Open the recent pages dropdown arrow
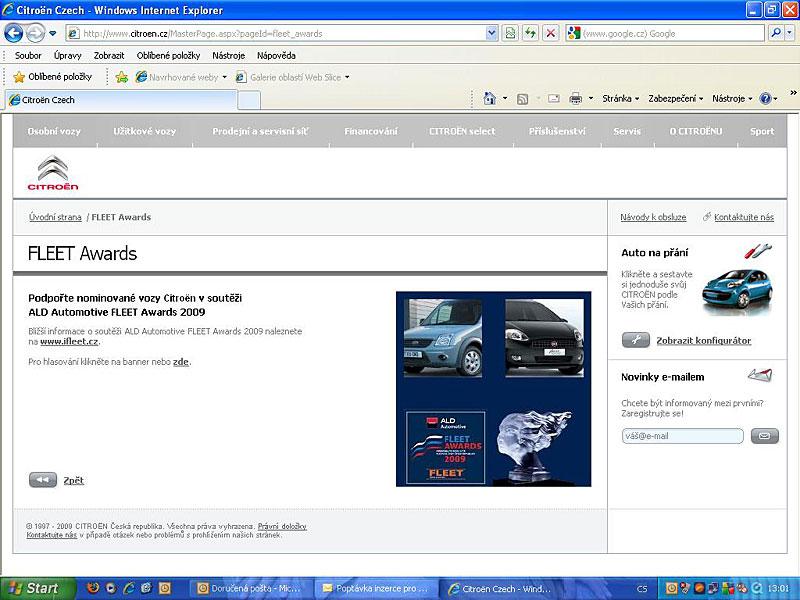This screenshot has height=600, width=800. click(53, 34)
